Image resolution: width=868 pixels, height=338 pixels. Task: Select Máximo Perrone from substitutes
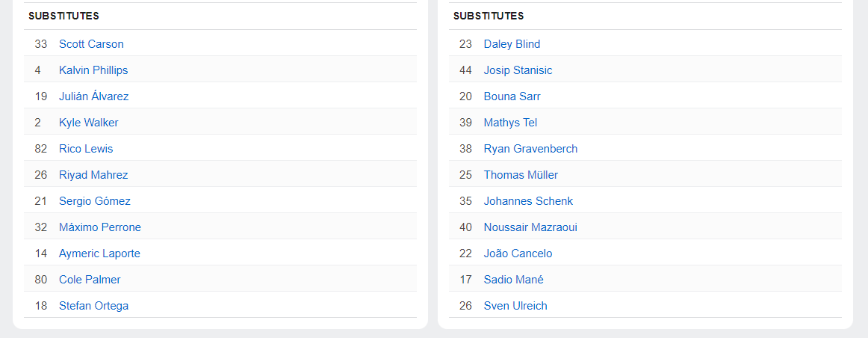tap(99, 227)
